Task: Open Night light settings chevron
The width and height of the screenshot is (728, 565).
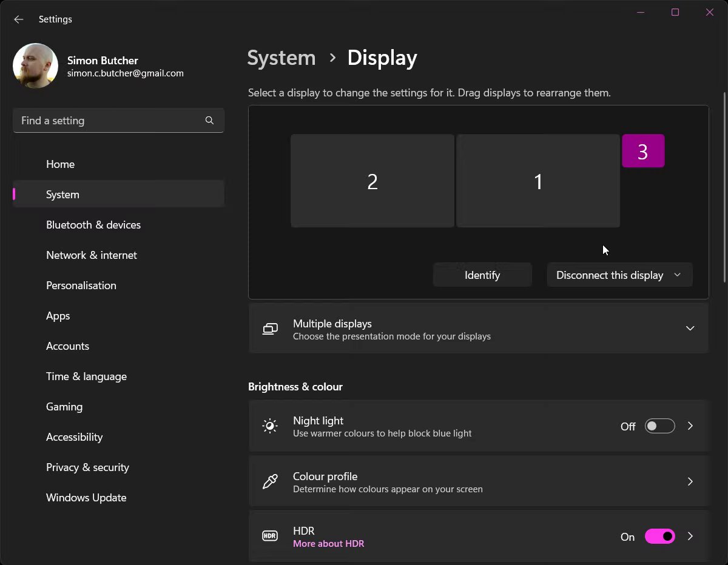Action: 690,426
